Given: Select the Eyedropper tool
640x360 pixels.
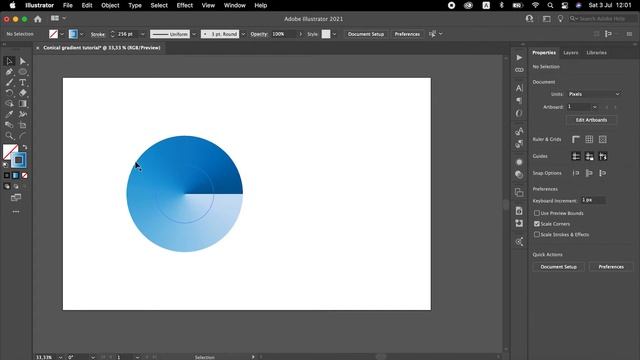Looking at the screenshot, I should [9, 114].
